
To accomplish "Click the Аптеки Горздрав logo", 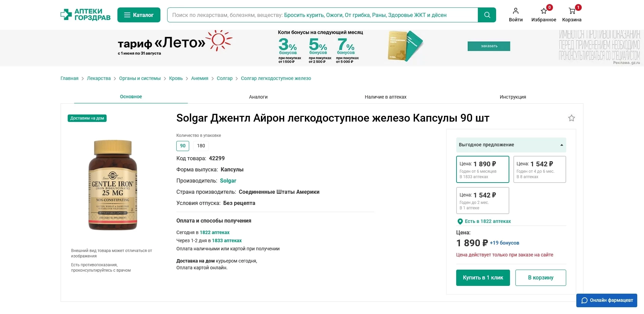I will tap(85, 15).
